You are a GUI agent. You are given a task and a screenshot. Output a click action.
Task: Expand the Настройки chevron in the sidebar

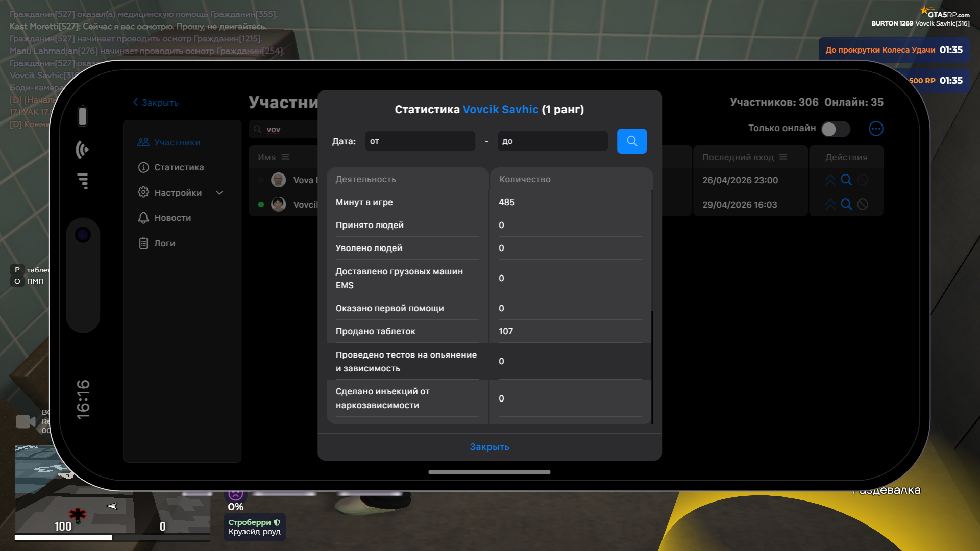coord(219,193)
